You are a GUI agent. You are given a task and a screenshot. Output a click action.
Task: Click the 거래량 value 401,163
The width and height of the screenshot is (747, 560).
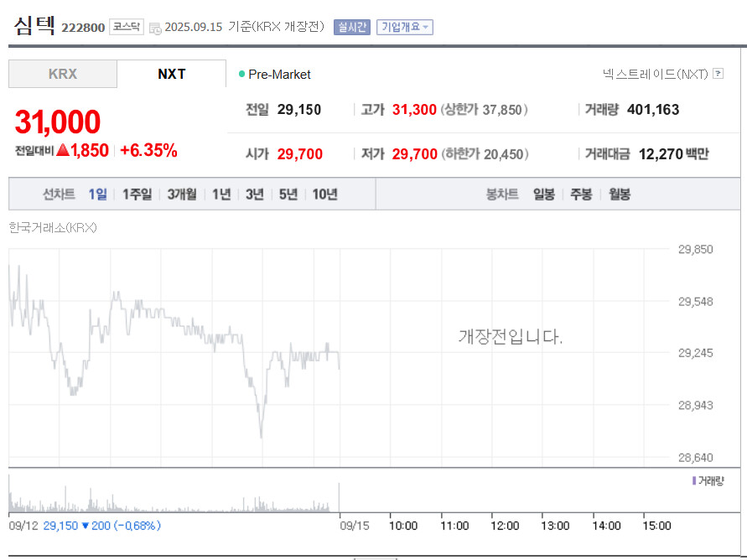click(x=653, y=110)
